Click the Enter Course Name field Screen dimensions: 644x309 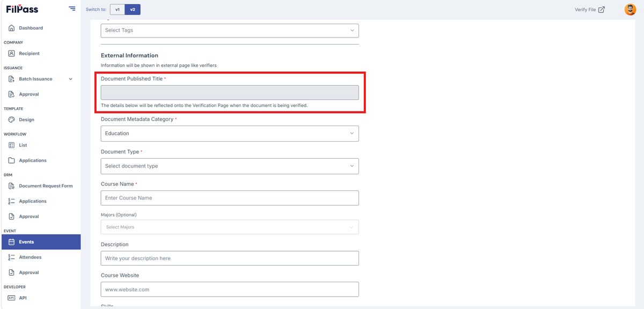(x=230, y=198)
